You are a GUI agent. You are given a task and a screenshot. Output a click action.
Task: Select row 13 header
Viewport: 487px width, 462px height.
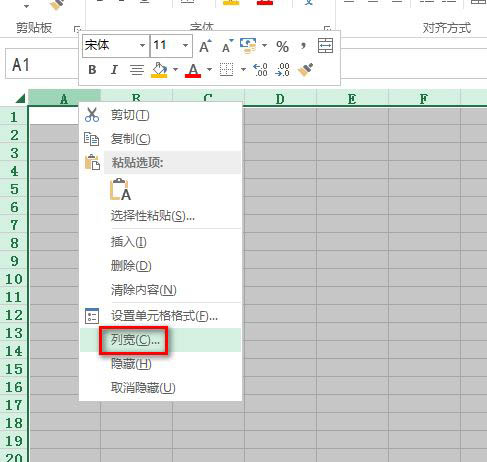[14, 333]
